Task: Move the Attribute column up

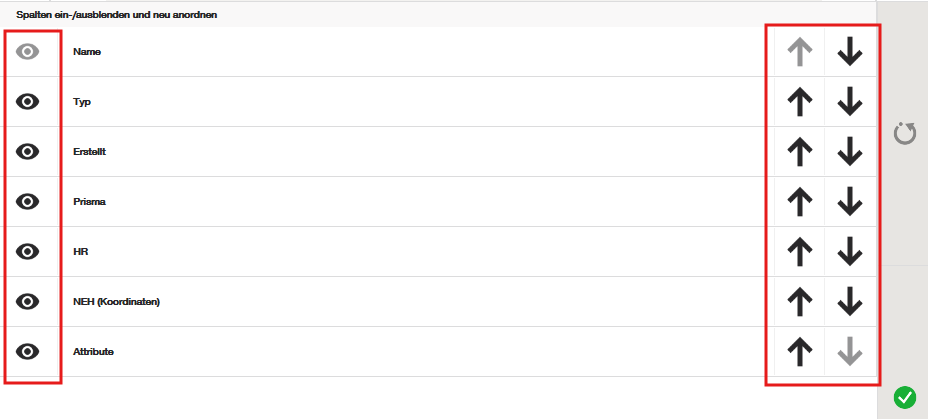Action: (799, 351)
